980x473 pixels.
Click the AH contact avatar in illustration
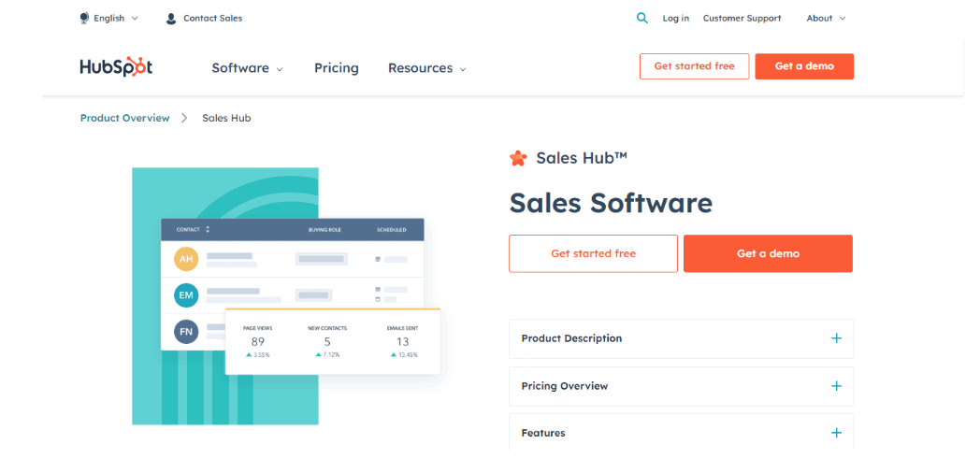point(186,258)
